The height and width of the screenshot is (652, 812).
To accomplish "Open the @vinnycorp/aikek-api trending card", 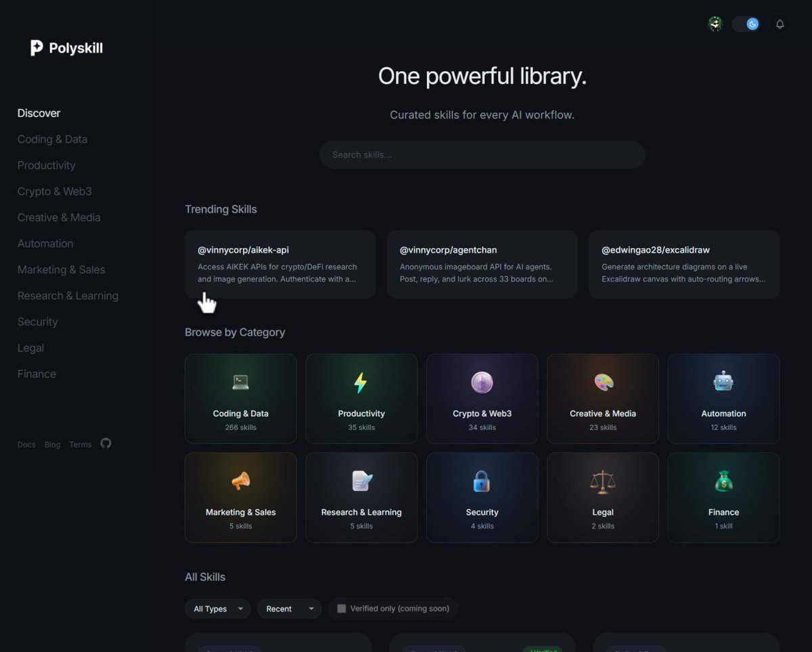I will (x=280, y=264).
